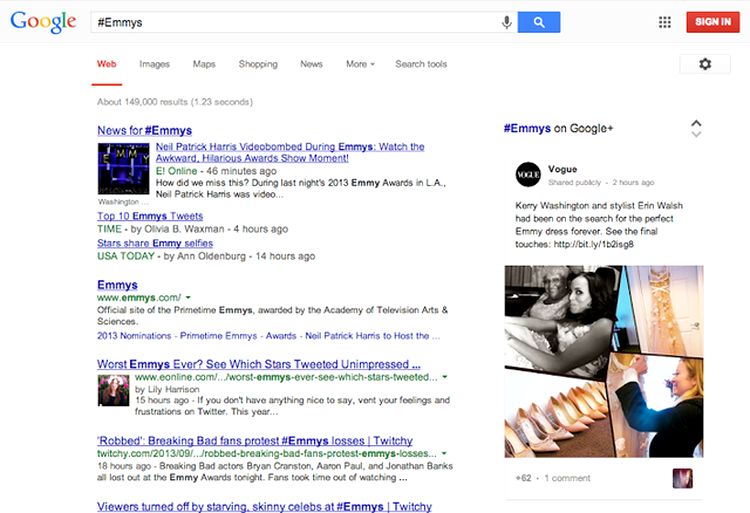Click the by Lily Harrison author text
750x513 pixels.
coord(167,389)
